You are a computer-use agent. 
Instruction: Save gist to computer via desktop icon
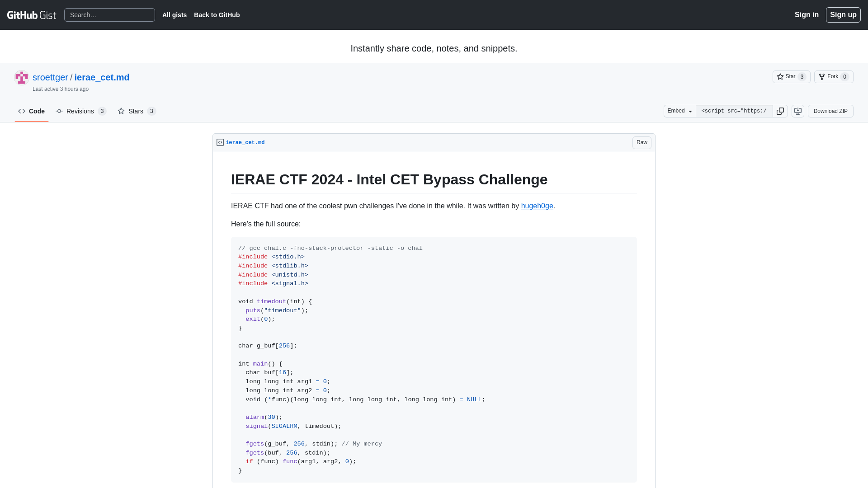point(798,111)
